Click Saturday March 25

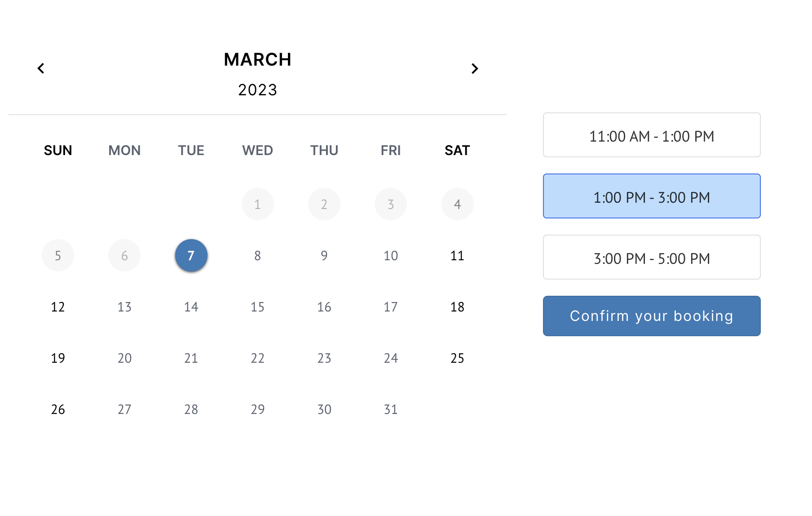pyautogui.click(x=457, y=358)
